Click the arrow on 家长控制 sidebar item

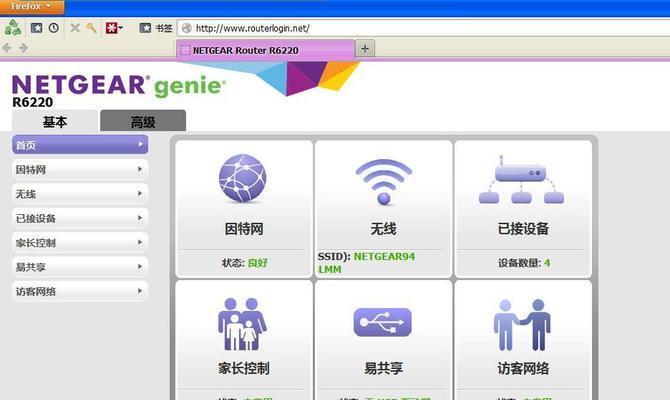point(140,243)
